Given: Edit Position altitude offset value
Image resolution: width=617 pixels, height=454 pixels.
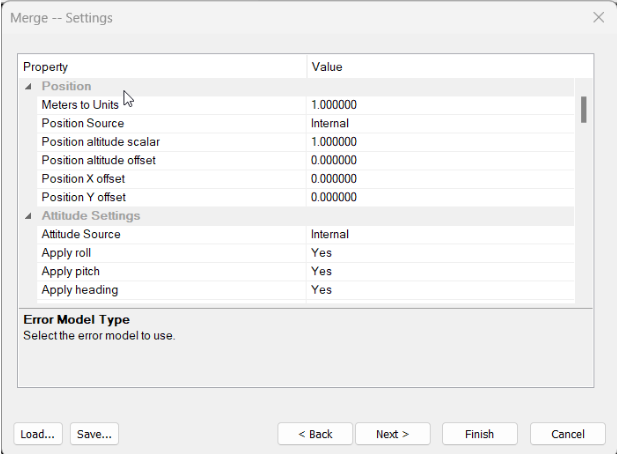Looking at the screenshot, I should tap(440, 160).
